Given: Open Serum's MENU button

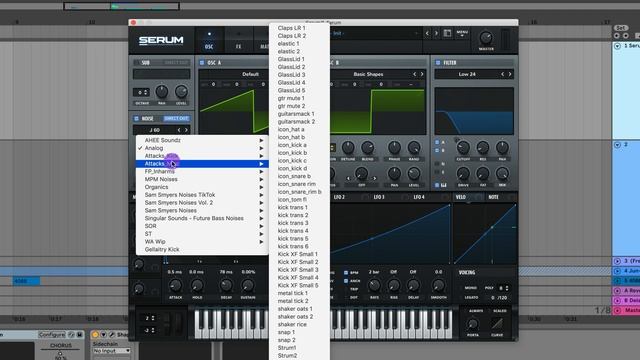Looking at the screenshot, I should pos(462,33).
